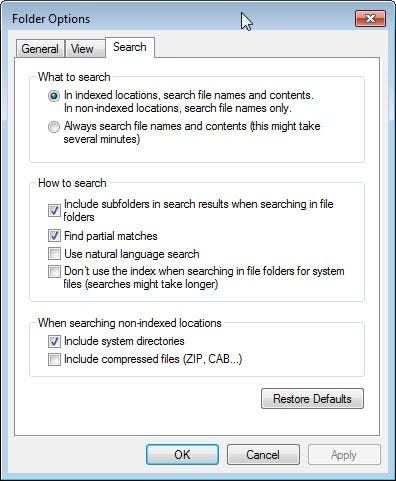Click the 'In non-indexed locations' label line
The image size is (396, 481).
(178, 108)
